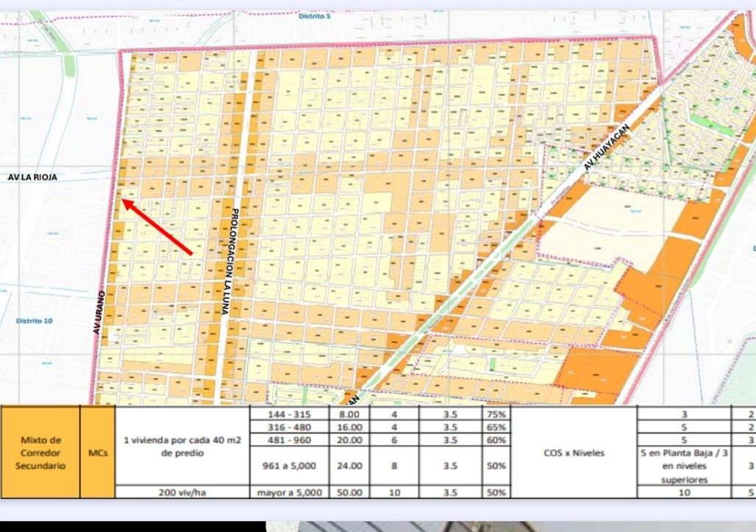
Task: Click the 75% coverage cell
Action: point(496,414)
